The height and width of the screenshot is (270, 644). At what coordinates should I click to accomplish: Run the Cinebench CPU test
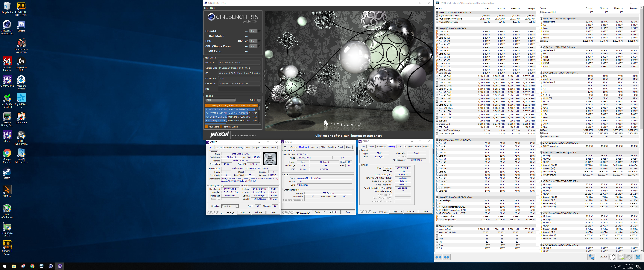click(253, 41)
